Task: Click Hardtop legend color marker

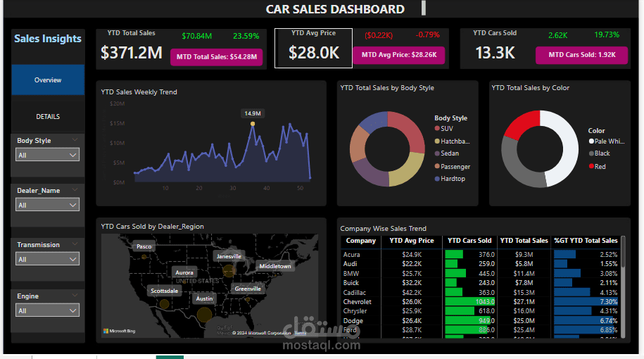Action: pyautogui.click(x=437, y=179)
